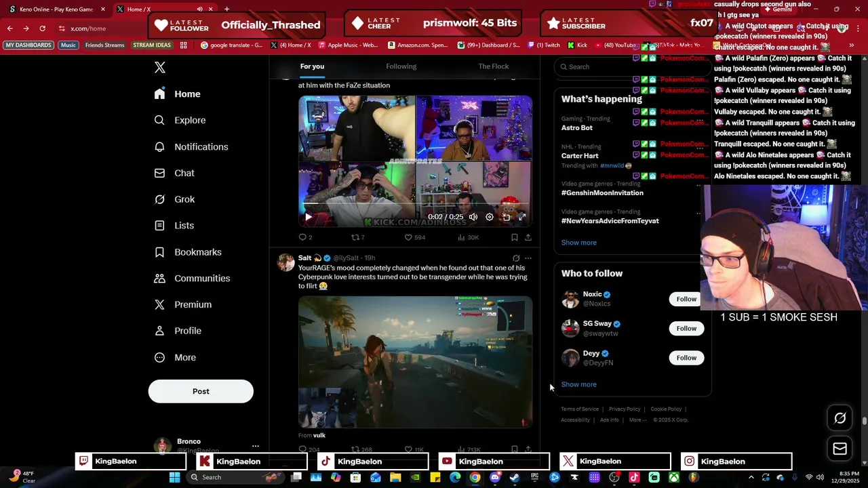
Task: Switch to The Flock tab
Action: point(494,66)
